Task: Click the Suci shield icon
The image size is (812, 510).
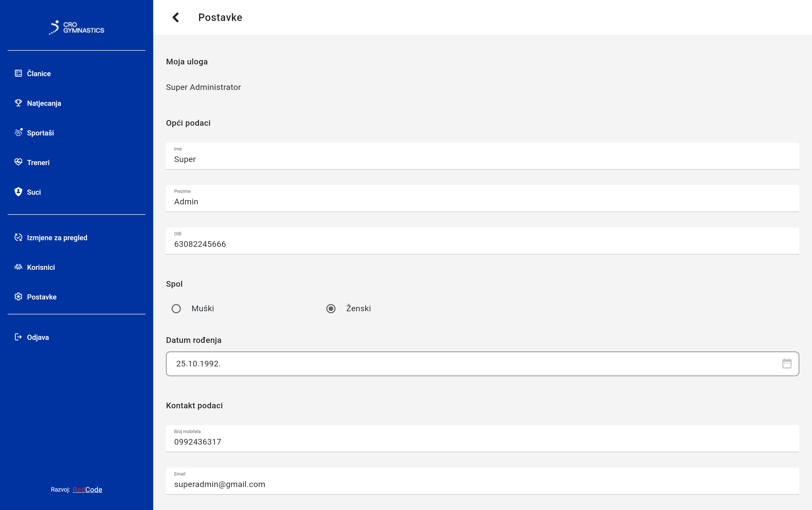Action: coord(18,192)
